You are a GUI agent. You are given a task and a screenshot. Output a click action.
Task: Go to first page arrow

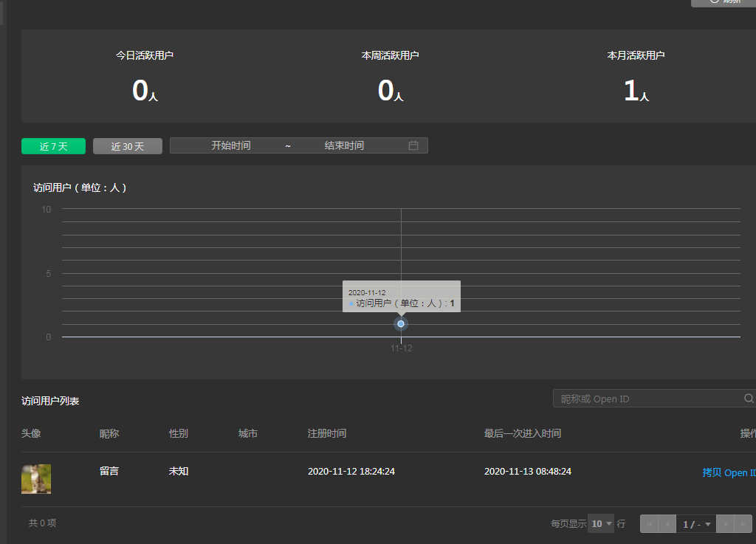(x=650, y=524)
